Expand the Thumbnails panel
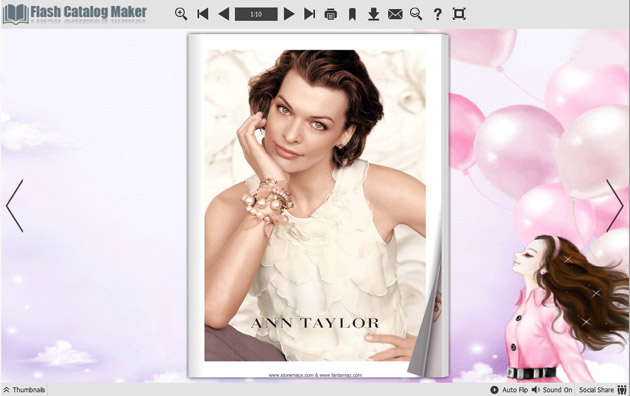Screen dimensions: 630x396 (25, 390)
